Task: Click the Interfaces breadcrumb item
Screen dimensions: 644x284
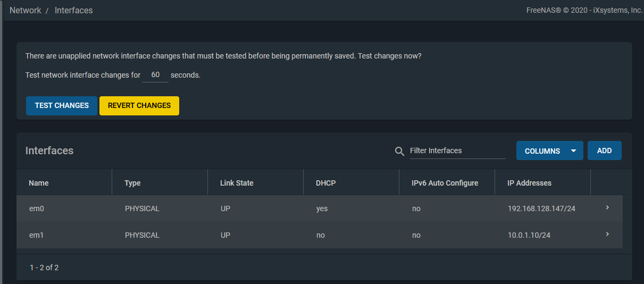Action: tap(73, 10)
